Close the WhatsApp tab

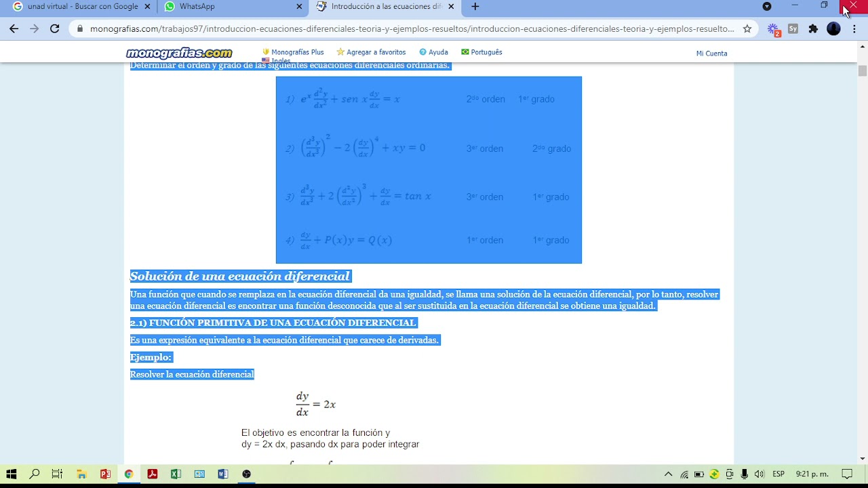coord(300,7)
